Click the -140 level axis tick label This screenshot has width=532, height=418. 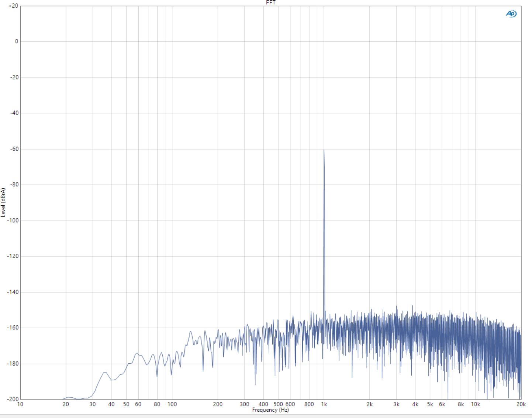(x=13, y=292)
